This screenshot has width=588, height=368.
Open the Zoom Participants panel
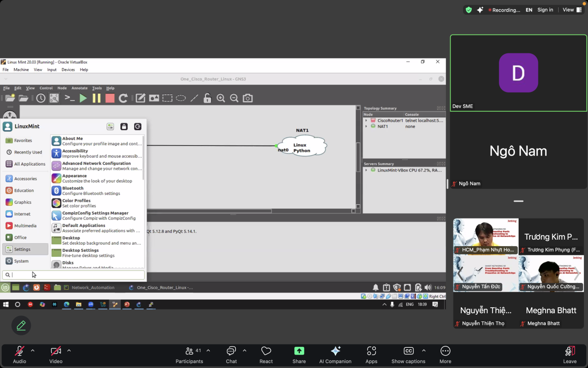(189, 355)
